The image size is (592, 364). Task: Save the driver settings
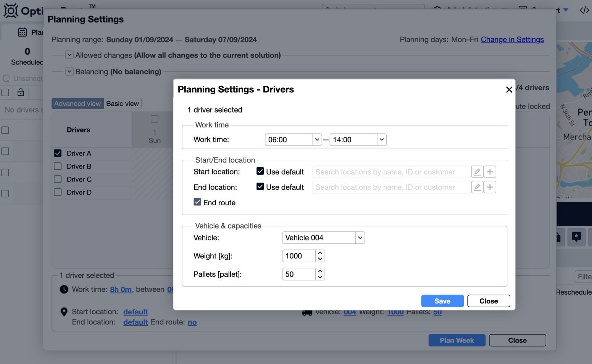click(442, 301)
